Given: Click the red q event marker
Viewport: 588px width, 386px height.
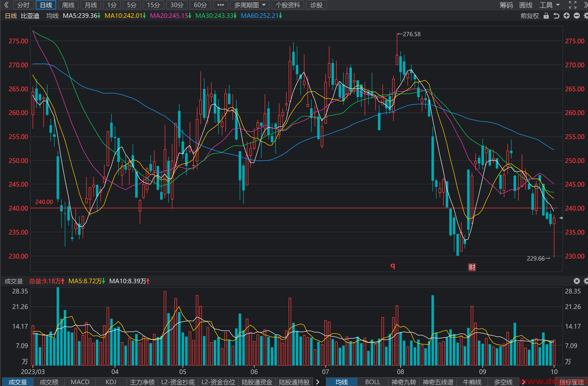Looking at the screenshot, I should tap(393, 266).
